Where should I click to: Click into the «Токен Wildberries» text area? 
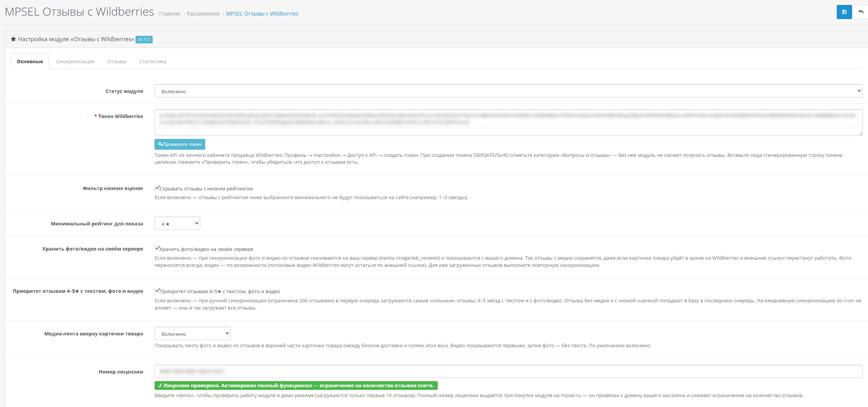point(508,123)
